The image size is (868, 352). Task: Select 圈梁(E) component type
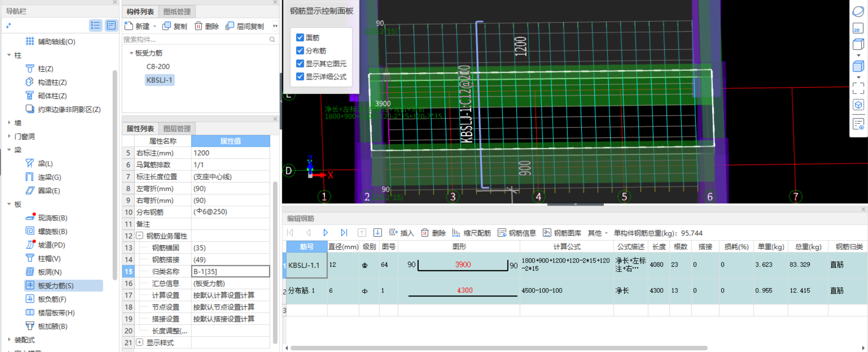point(43,191)
